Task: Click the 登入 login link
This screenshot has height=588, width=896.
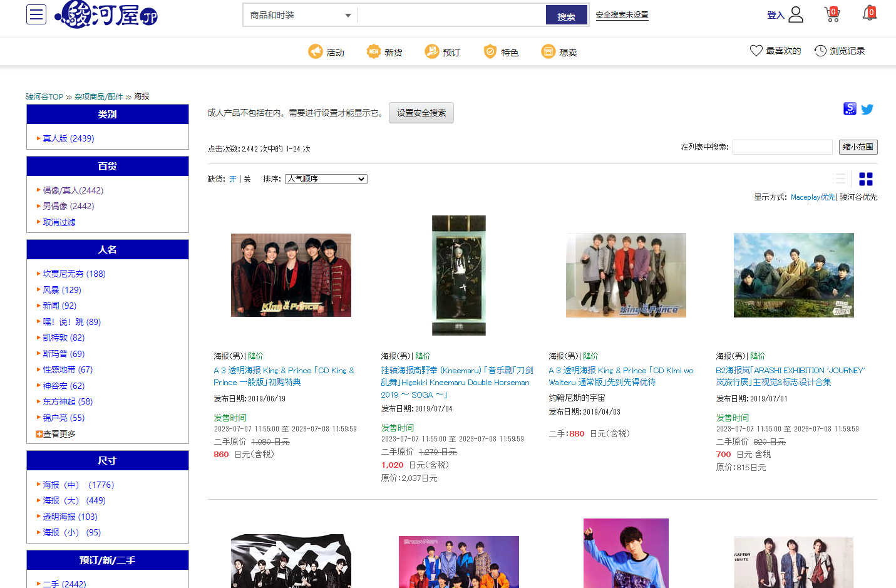Action: click(776, 15)
